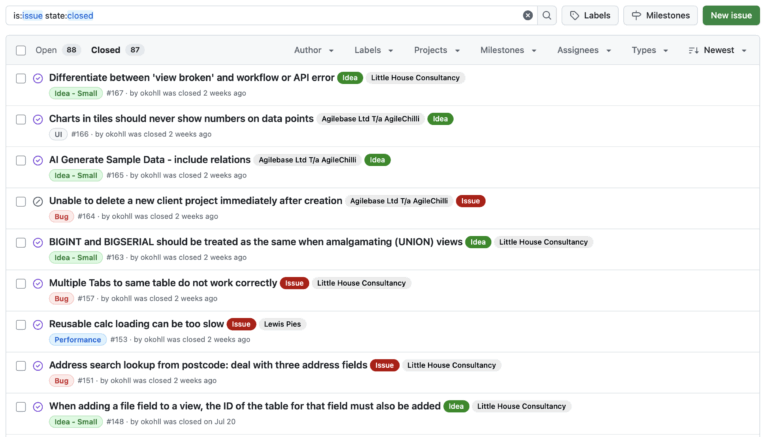The height and width of the screenshot is (437, 768).
Task: Open issue 'Differentiate between view broken and workflow'
Action: pos(192,77)
